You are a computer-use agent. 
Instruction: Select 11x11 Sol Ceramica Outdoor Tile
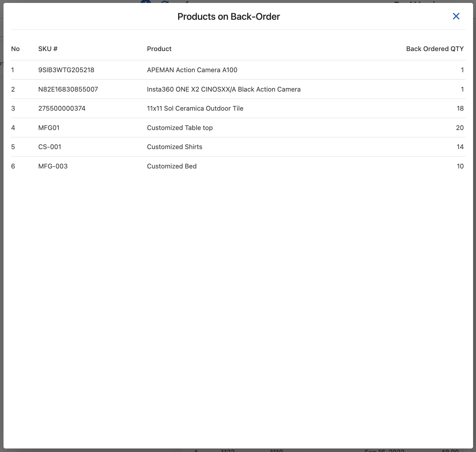click(195, 108)
